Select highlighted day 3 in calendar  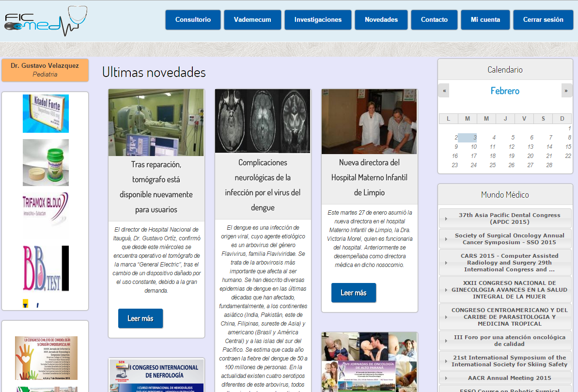tap(468, 138)
